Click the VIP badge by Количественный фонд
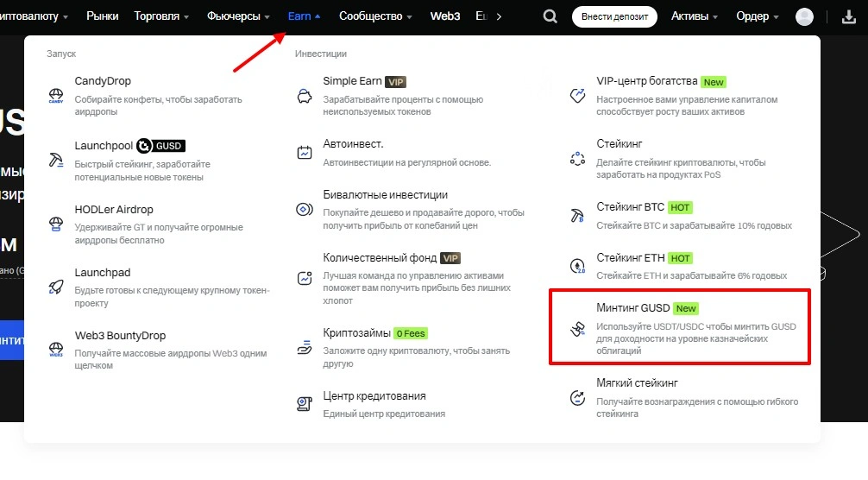 [x=450, y=258]
